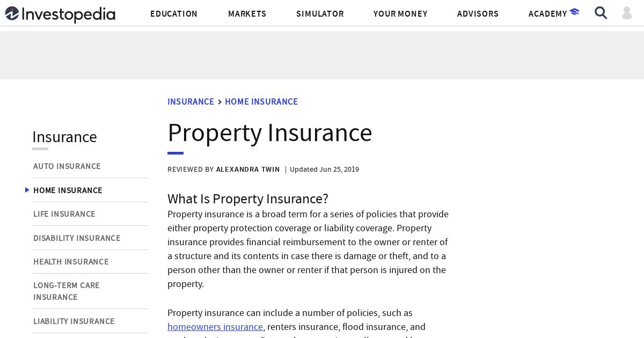The height and width of the screenshot is (338, 644).
Task: Follow the homeowners insurance hyperlink
Action: click(x=215, y=327)
